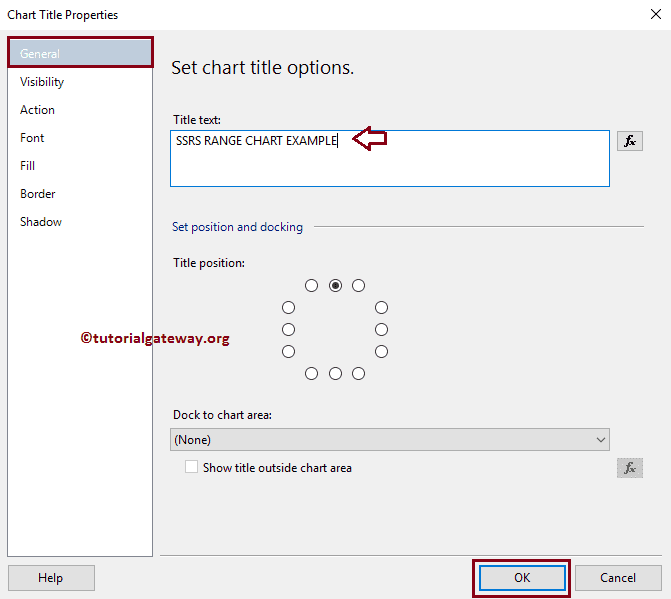Image resolution: width=671 pixels, height=599 pixels.
Task: Click the fx button beside Show title checkbox
Action: point(630,467)
